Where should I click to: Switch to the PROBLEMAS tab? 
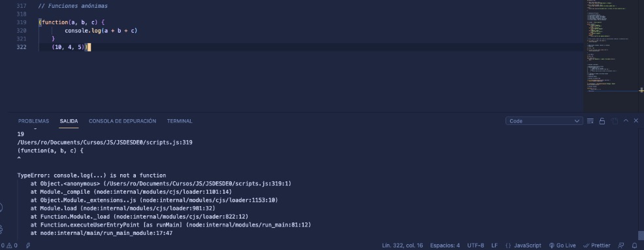[x=34, y=121]
